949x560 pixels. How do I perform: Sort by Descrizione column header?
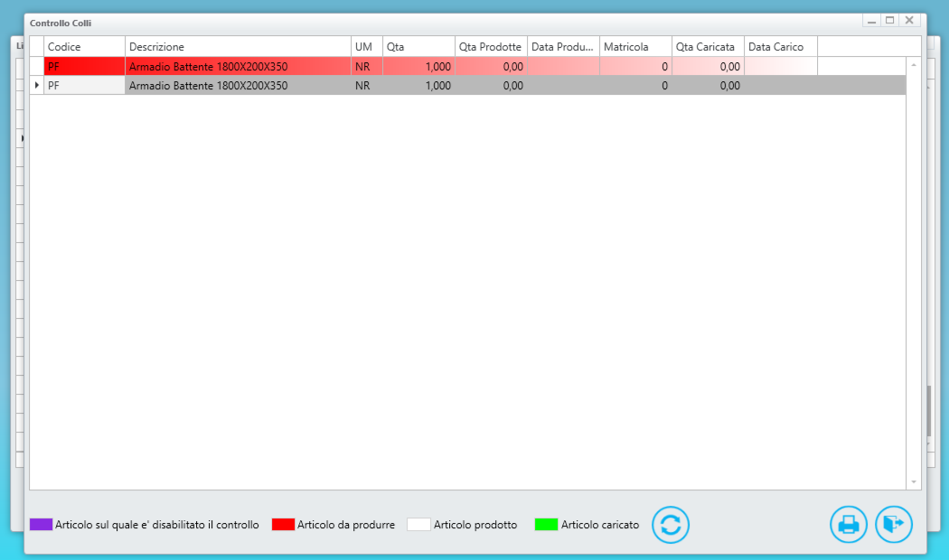point(238,47)
